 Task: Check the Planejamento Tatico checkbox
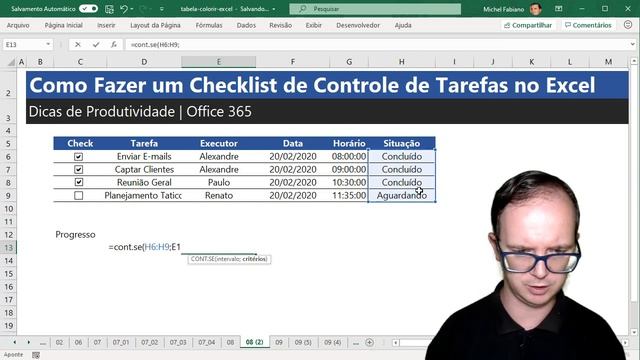click(x=78, y=196)
